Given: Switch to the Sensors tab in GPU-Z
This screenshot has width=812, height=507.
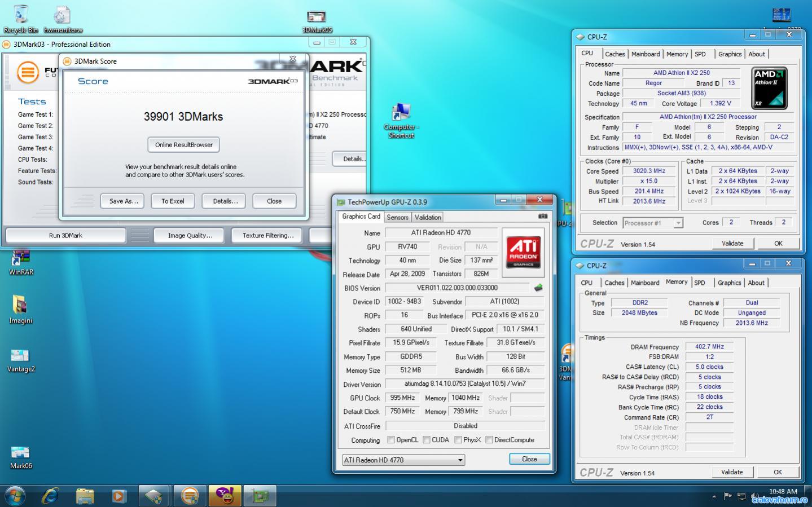Looking at the screenshot, I should point(397,217).
